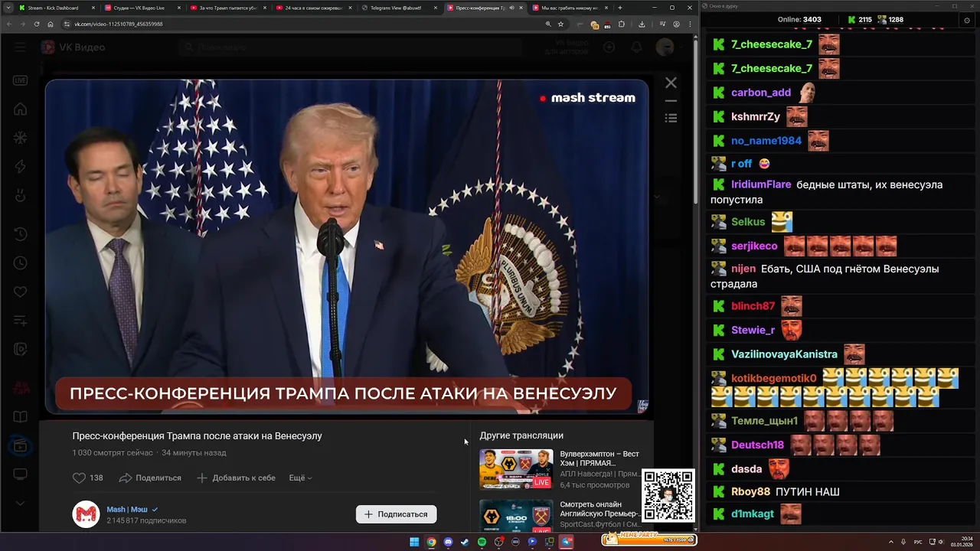This screenshot has height=551, width=980.
Task: Go back in Chrome
Action: 8,24
